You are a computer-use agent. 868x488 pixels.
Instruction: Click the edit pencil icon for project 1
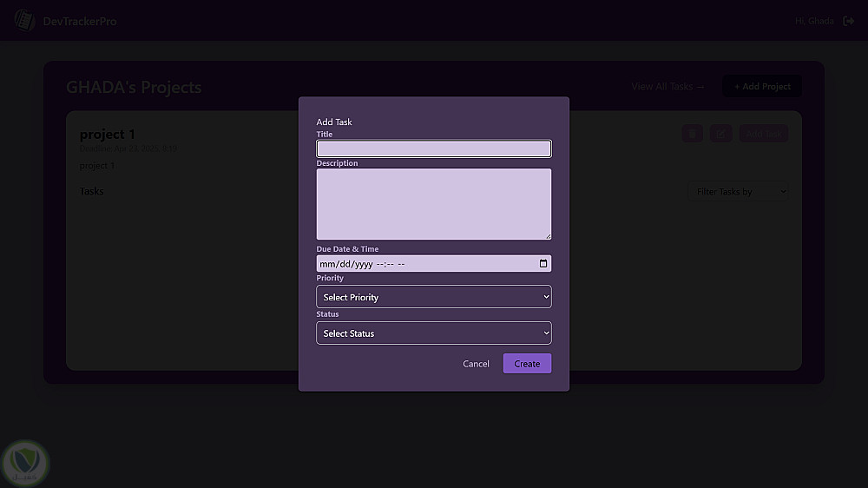[x=720, y=134]
